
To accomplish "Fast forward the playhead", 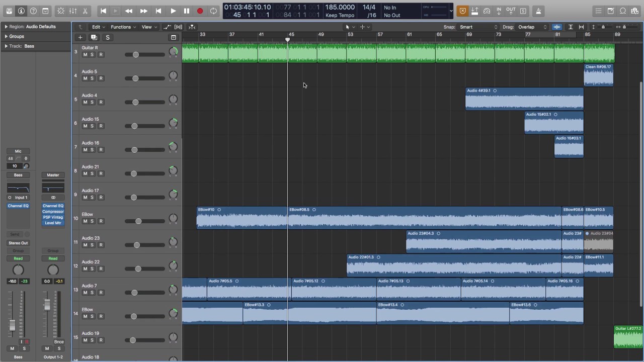I will tap(144, 11).
